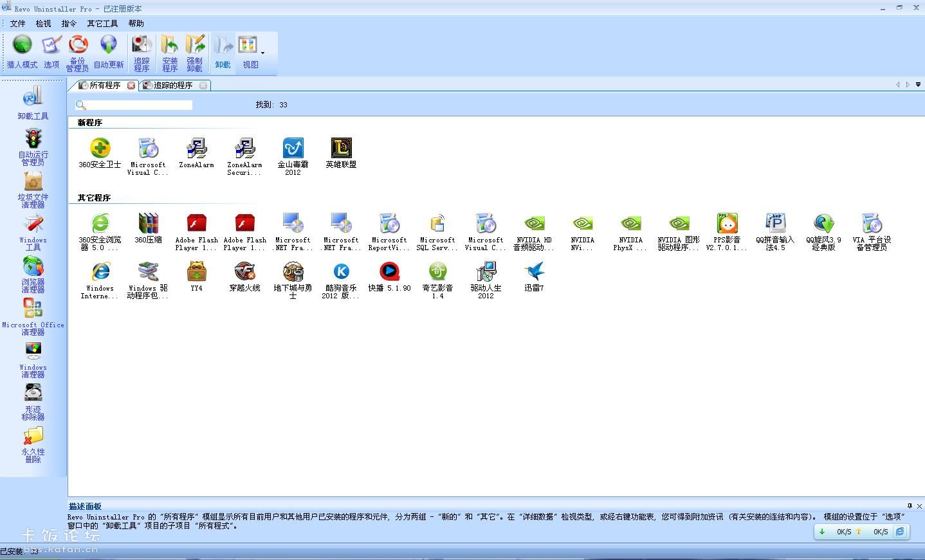Open the Other Tools (其它工具) menu

102,23
